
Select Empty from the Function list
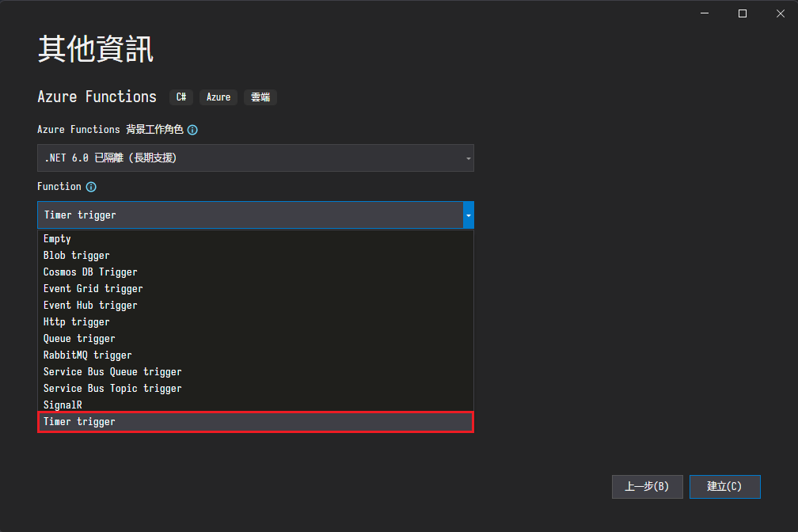point(256,239)
